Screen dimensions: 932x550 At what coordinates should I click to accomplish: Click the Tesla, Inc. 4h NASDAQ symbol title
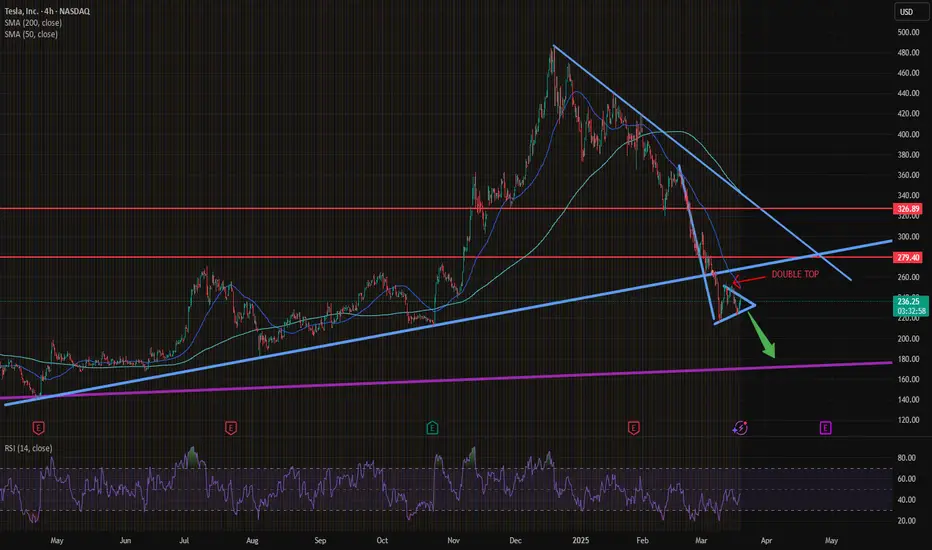47,11
